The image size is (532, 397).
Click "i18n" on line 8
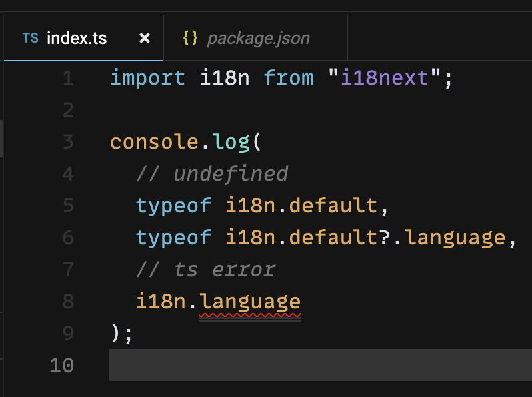(x=161, y=301)
